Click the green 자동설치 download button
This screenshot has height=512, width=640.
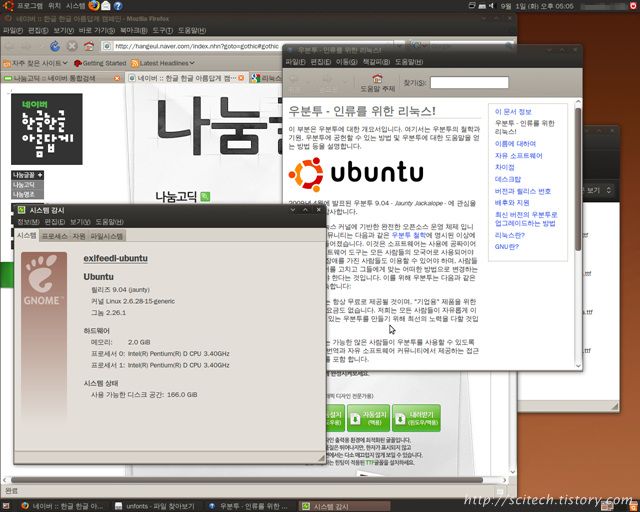369,418
